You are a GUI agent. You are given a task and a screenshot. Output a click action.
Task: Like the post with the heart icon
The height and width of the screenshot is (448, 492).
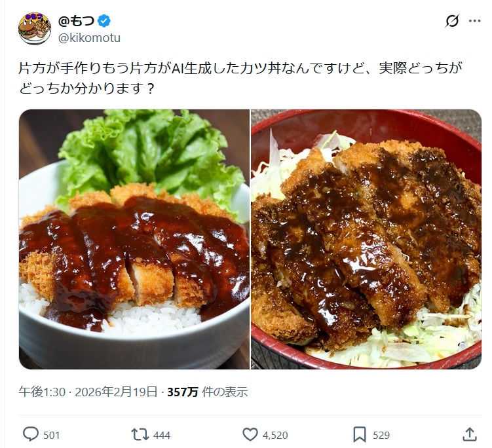pyautogui.click(x=250, y=435)
